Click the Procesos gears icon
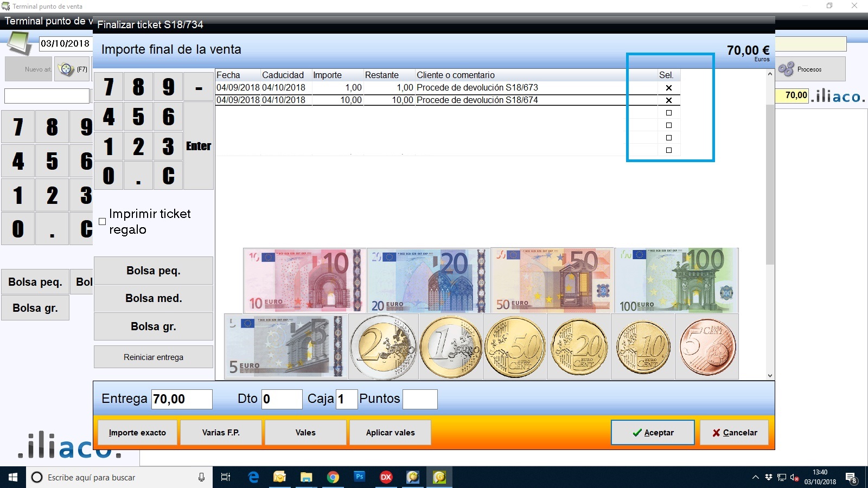The image size is (868, 488). coord(786,69)
